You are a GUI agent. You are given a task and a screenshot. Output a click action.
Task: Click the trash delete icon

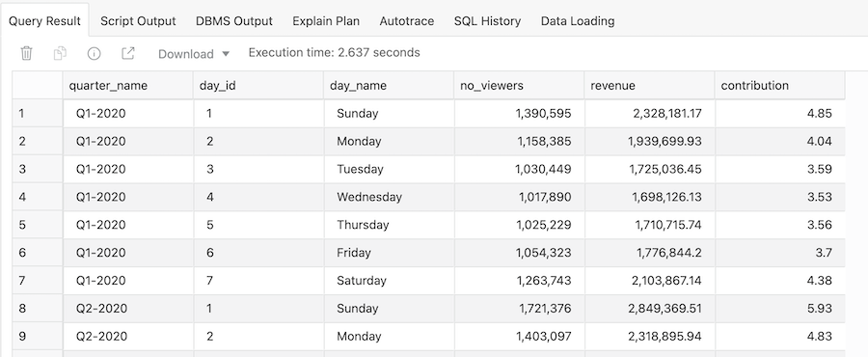[x=27, y=53]
